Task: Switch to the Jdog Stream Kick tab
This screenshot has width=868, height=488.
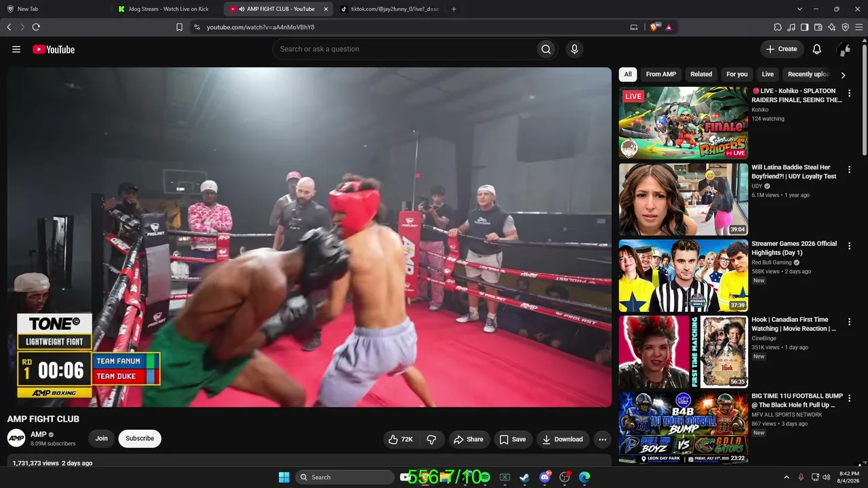Action: point(168,9)
